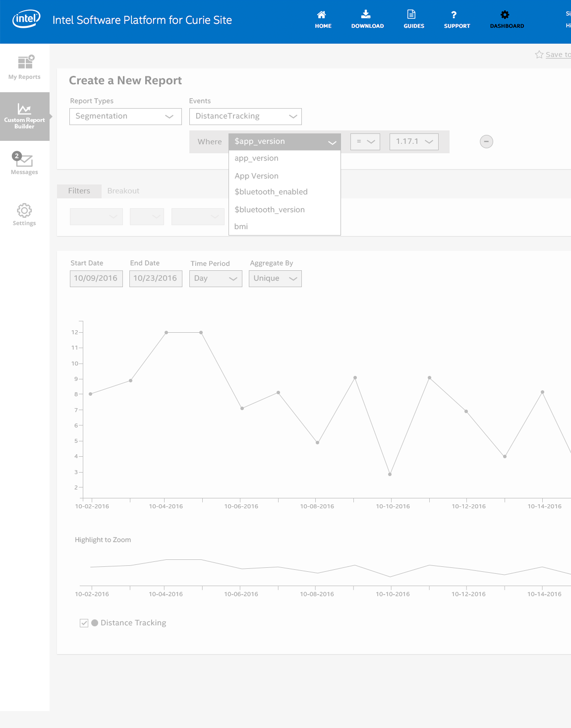Click the chart point at value 3
This screenshot has height=728, width=571.
[x=390, y=475]
